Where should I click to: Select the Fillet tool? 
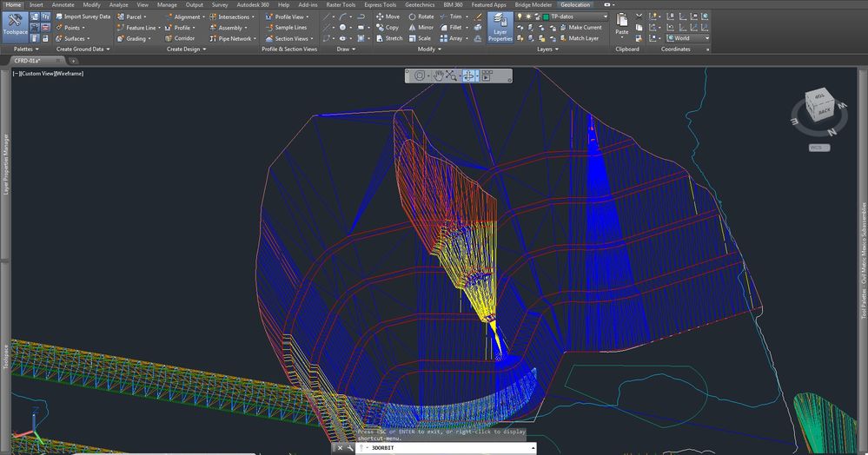451,27
